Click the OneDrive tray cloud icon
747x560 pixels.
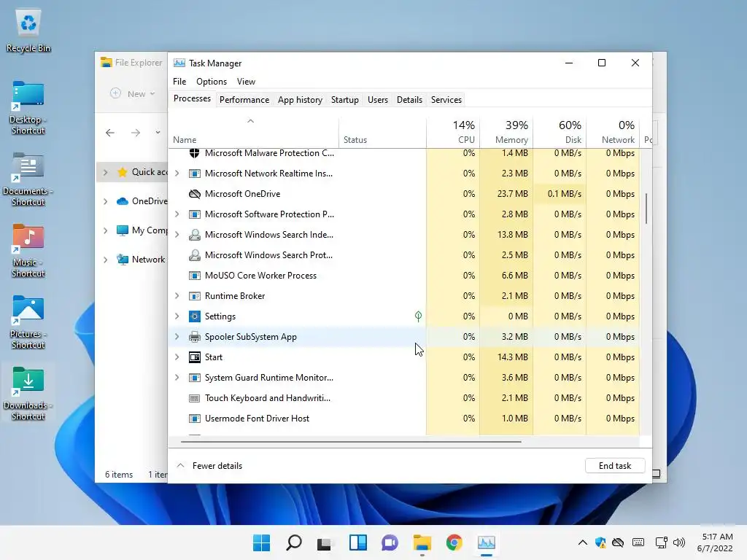point(618,542)
